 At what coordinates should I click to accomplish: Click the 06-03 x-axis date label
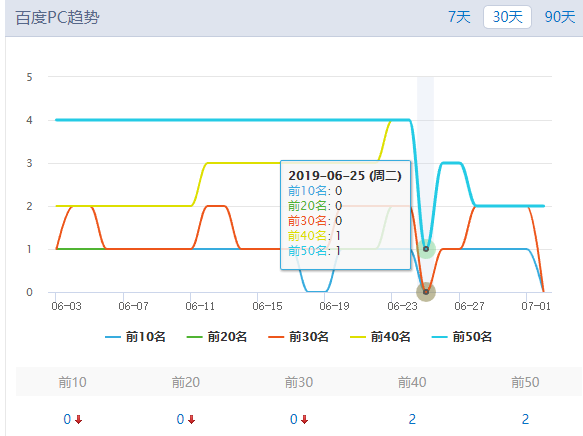coord(66,306)
